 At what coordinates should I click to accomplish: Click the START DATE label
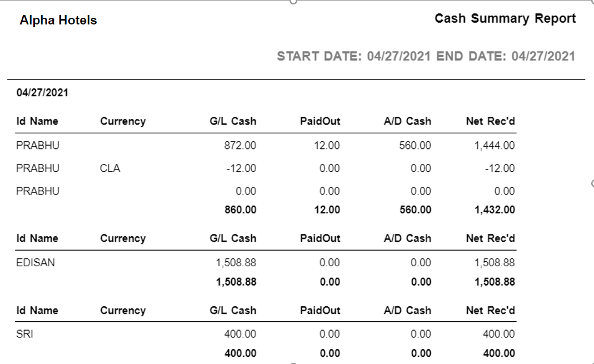click(x=320, y=56)
